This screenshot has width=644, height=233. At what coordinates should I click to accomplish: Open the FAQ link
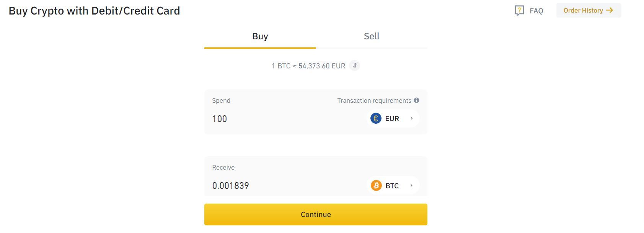tap(536, 11)
